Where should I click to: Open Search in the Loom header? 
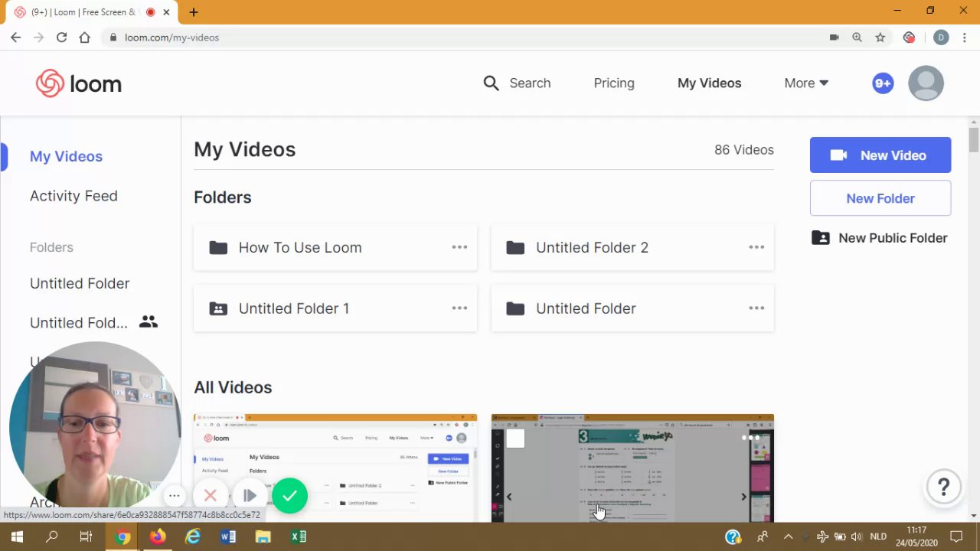517,83
